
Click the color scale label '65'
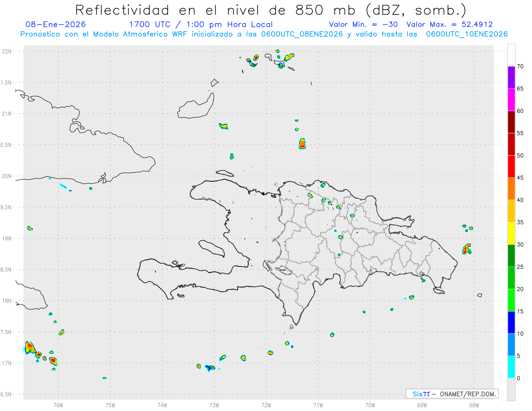click(x=520, y=89)
